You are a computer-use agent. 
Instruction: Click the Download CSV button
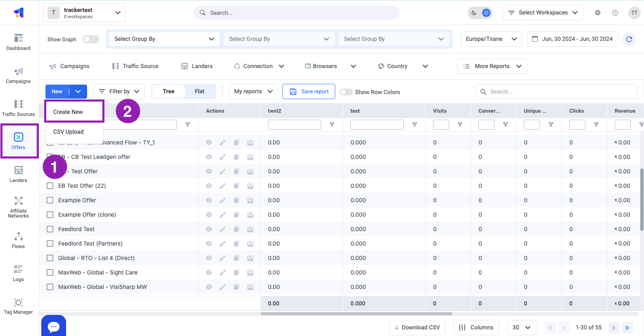(417, 327)
